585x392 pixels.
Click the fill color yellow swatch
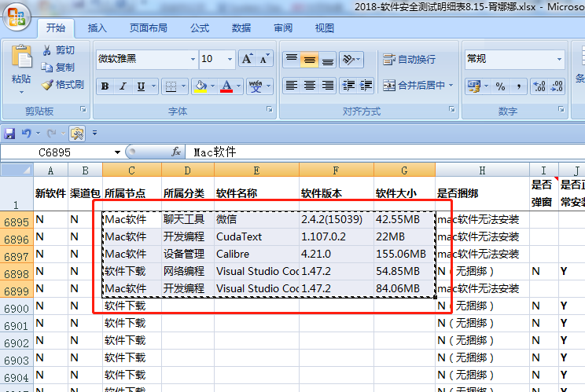pyautogui.click(x=200, y=86)
